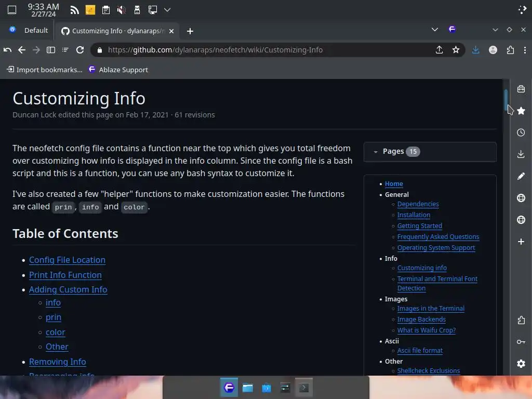
Task: Open the sidebar extensions puzzle icon
Action: click(x=521, y=320)
